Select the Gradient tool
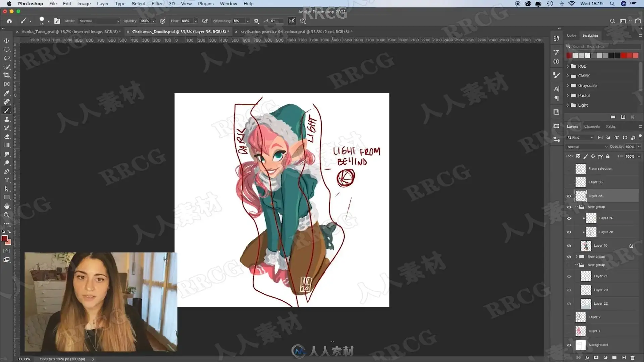This screenshot has height=362, width=644. click(7, 145)
